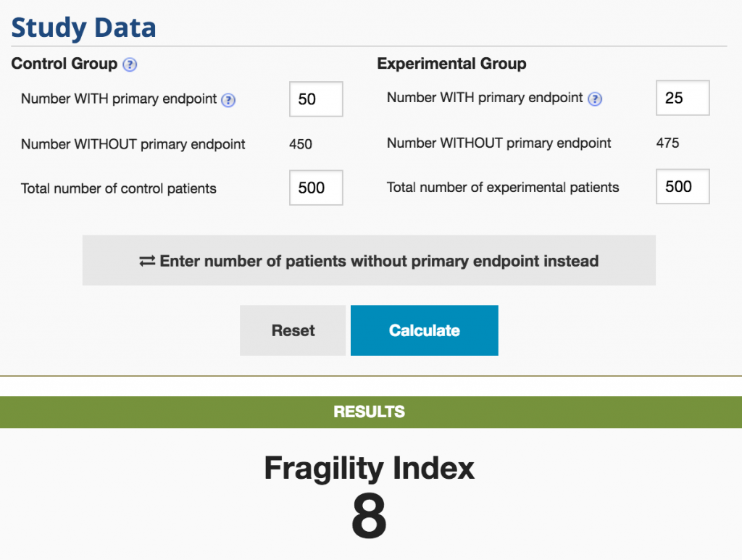Select the tooltip icon near experimental WITH endpoint input
The image size is (742, 560).
[x=595, y=98]
